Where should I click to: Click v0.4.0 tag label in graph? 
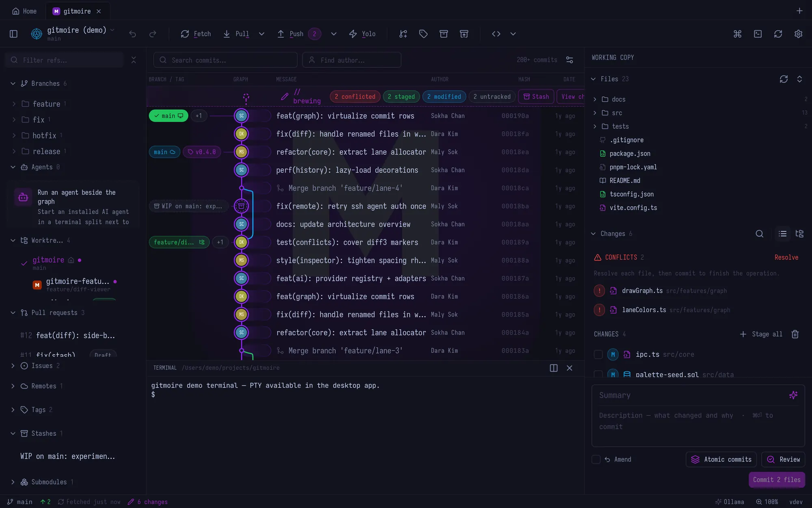tap(202, 152)
